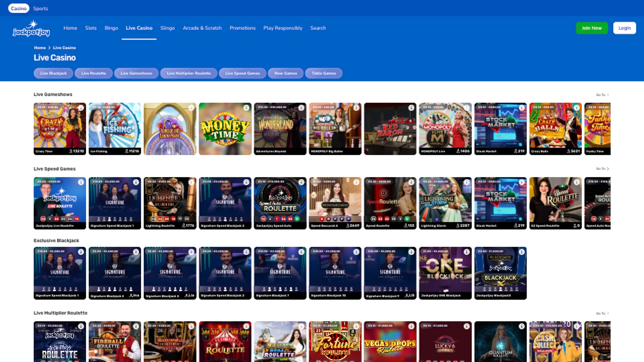Expand Go To for Live Speed Games

point(602,169)
